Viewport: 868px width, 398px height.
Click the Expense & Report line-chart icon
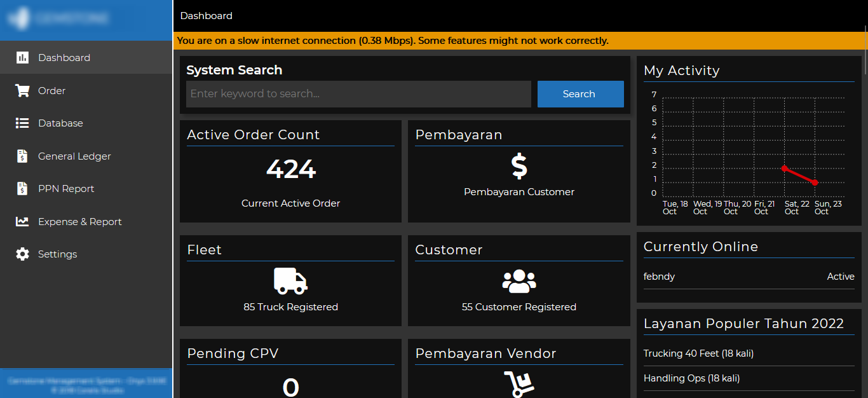pyautogui.click(x=22, y=222)
